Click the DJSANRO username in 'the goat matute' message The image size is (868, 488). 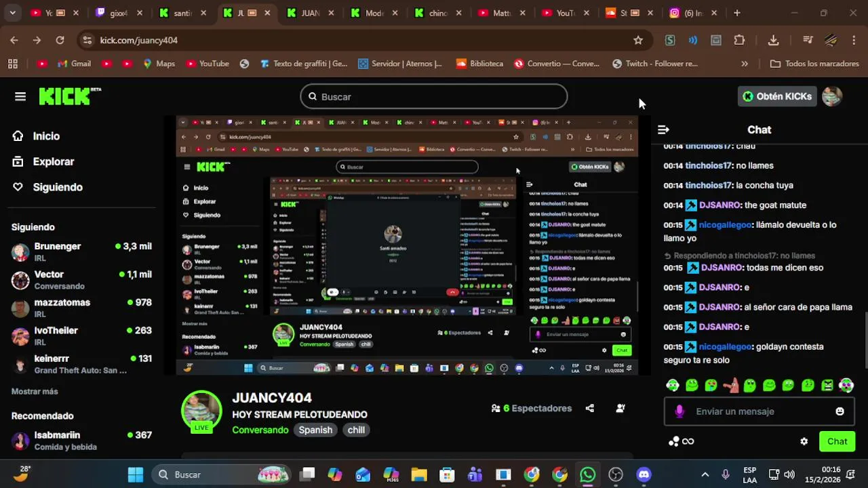tap(719, 205)
